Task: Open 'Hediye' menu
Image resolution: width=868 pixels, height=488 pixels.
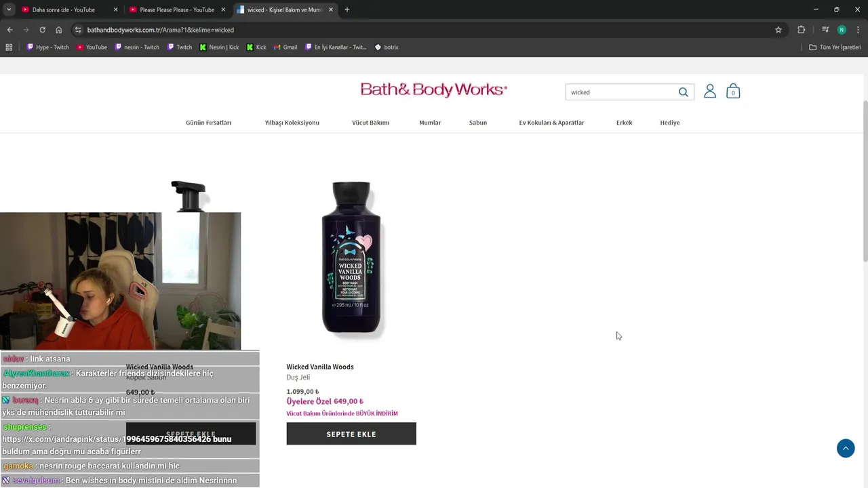Action: click(670, 123)
